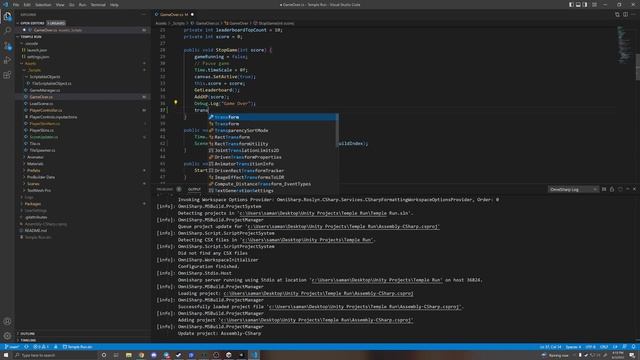
Task: Open the Search view in activity bar
Action: coord(7,31)
